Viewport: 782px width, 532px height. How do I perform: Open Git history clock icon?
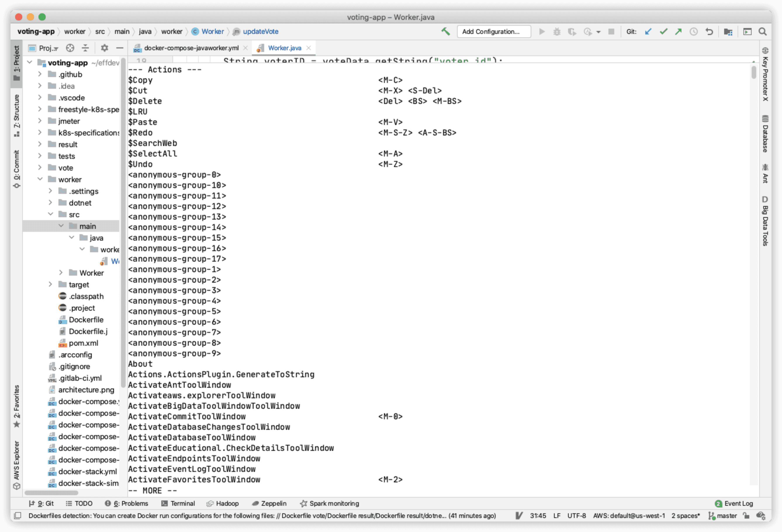693,32
